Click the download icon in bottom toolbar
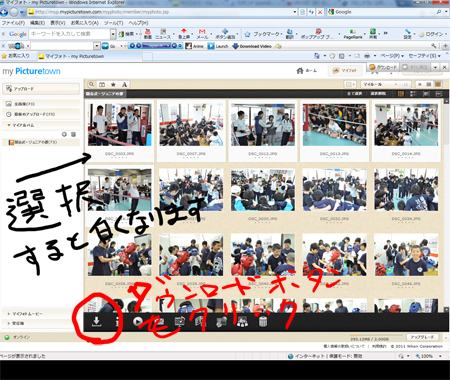The height and width of the screenshot is (380, 450). pyautogui.click(x=96, y=322)
